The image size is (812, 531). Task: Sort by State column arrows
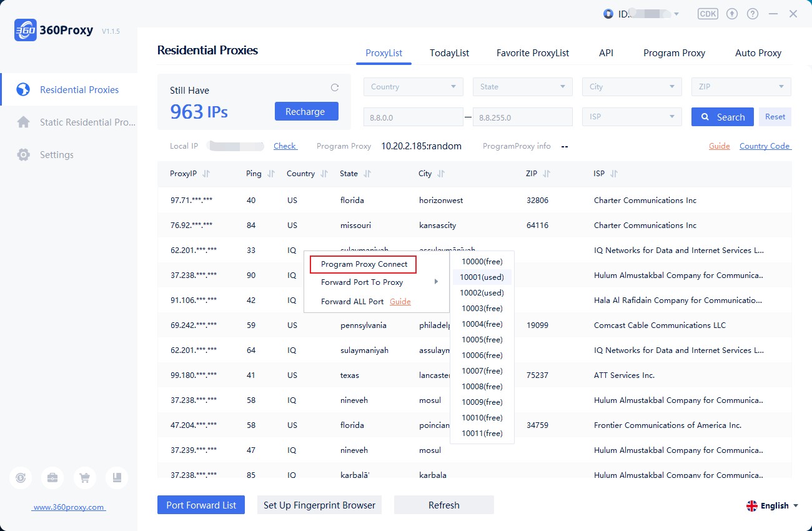(367, 174)
